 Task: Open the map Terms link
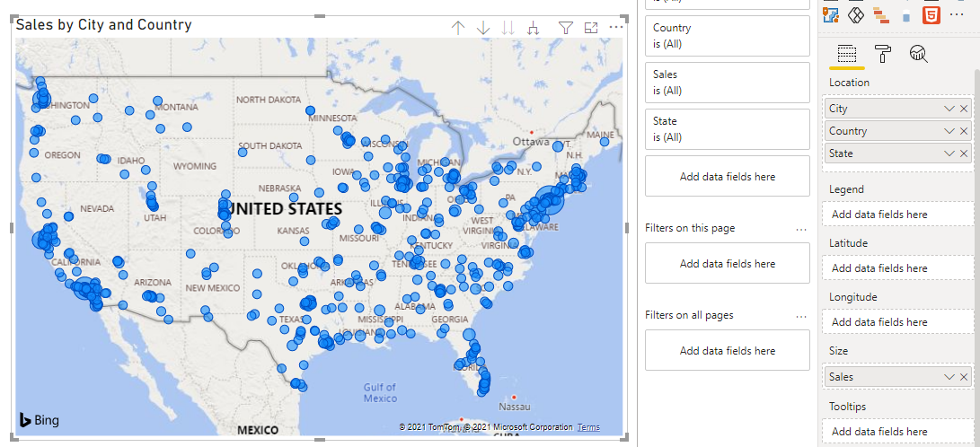588,427
